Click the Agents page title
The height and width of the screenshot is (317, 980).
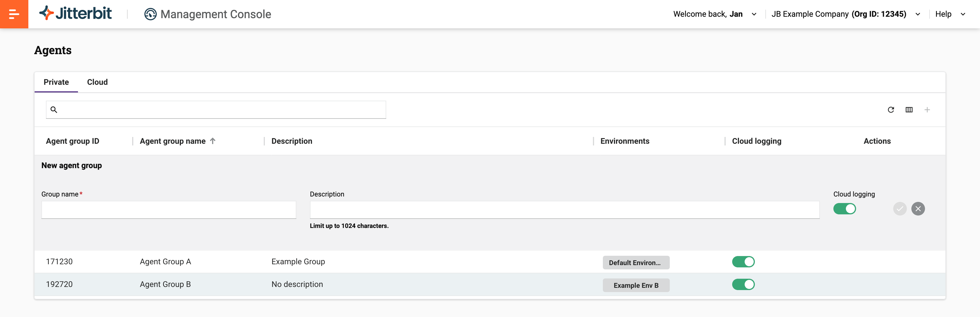point(53,50)
